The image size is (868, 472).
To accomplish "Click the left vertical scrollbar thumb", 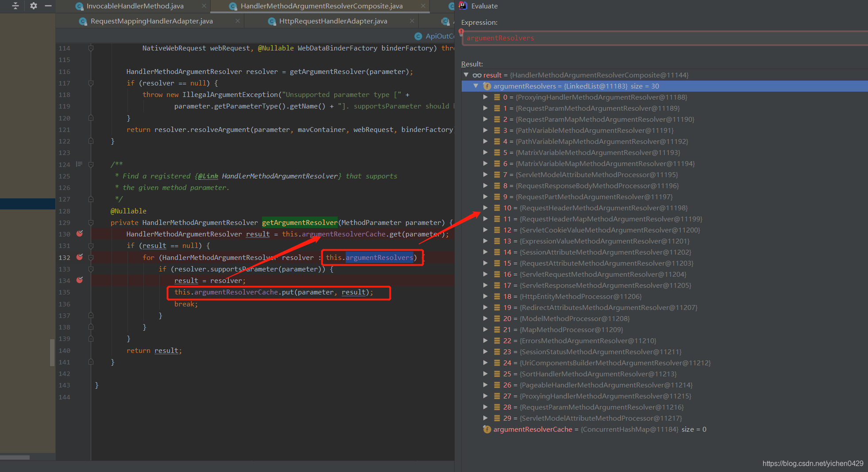I will coord(52,352).
